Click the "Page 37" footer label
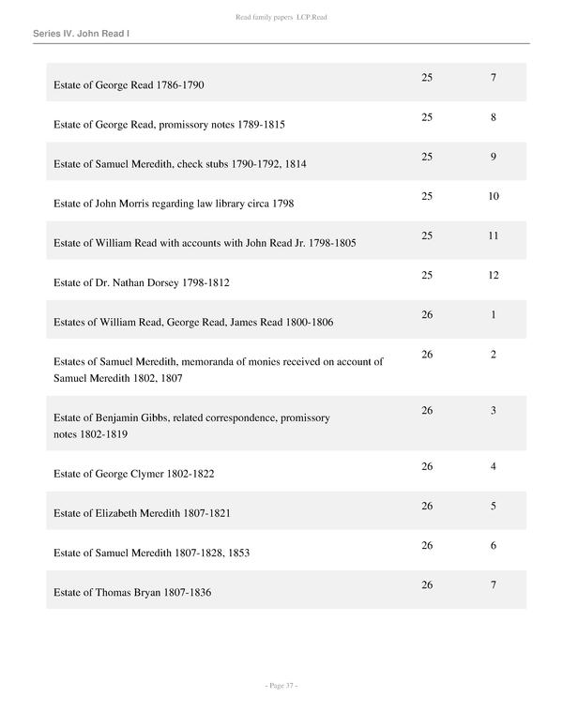This screenshot has width=563, height=728. (281, 686)
